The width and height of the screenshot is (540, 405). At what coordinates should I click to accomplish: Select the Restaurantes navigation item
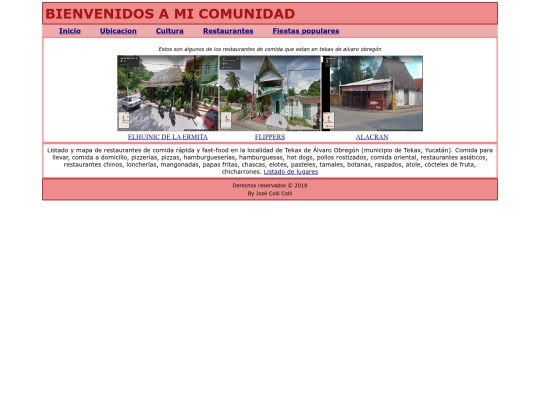pyautogui.click(x=228, y=31)
